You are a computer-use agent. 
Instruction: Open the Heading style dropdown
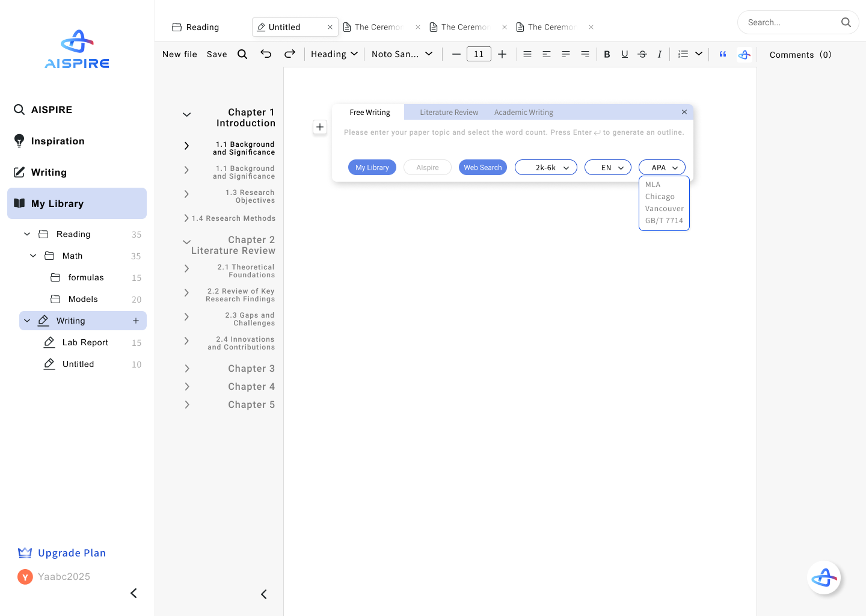pyautogui.click(x=334, y=54)
